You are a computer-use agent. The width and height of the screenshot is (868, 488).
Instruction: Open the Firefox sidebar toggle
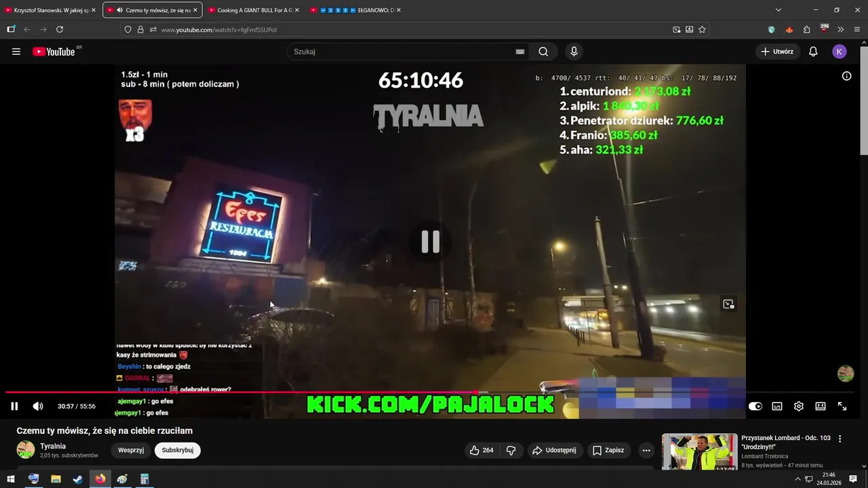pyautogui.click(x=11, y=29)
